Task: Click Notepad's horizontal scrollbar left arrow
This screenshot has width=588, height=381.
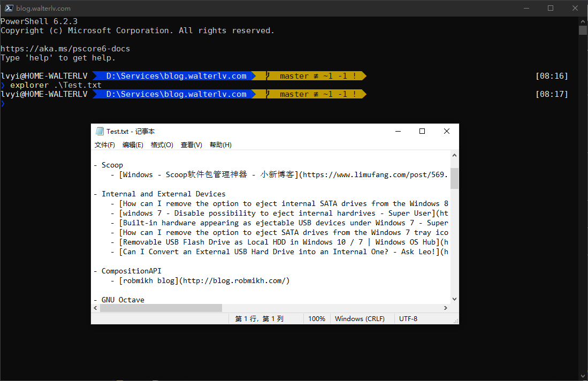Action: 96,308
